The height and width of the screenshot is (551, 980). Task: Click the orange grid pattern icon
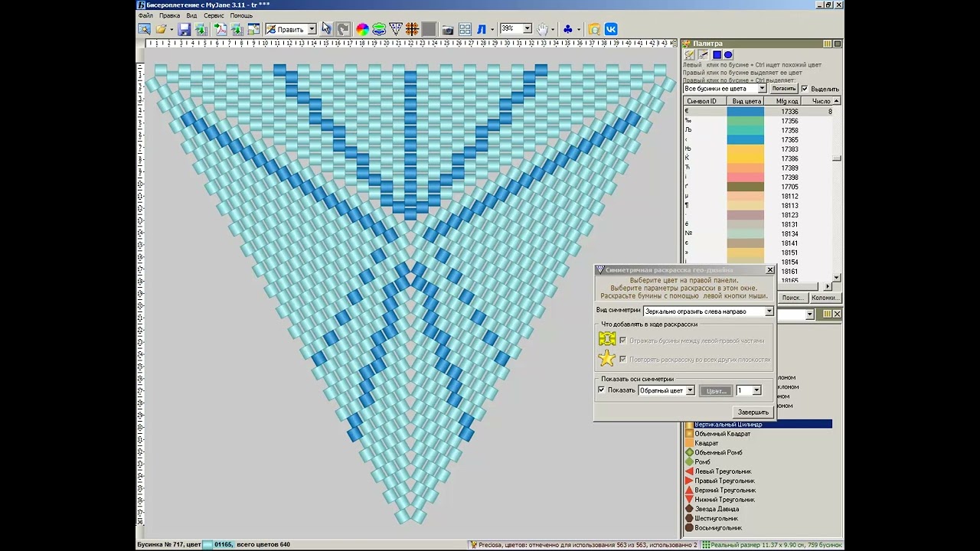[x=412, y=29]
